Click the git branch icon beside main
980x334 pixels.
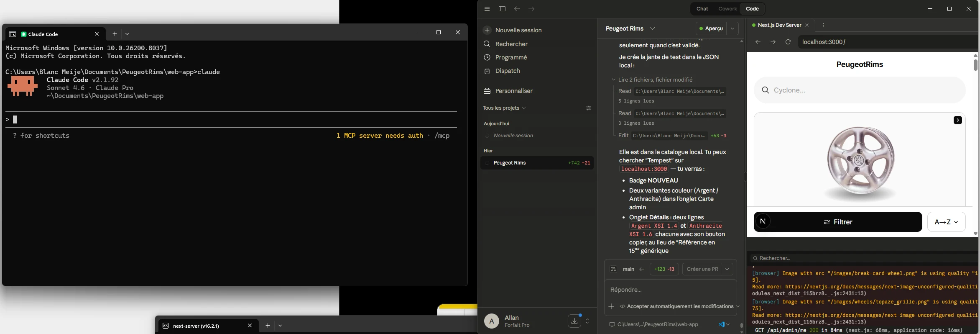coord(613,269)
